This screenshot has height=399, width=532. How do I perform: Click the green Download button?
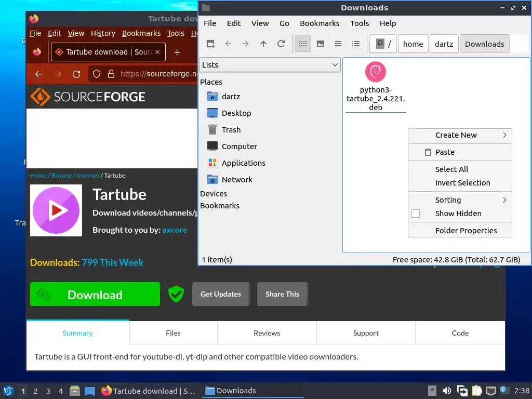pyautogui.click(x=95, y=294)
